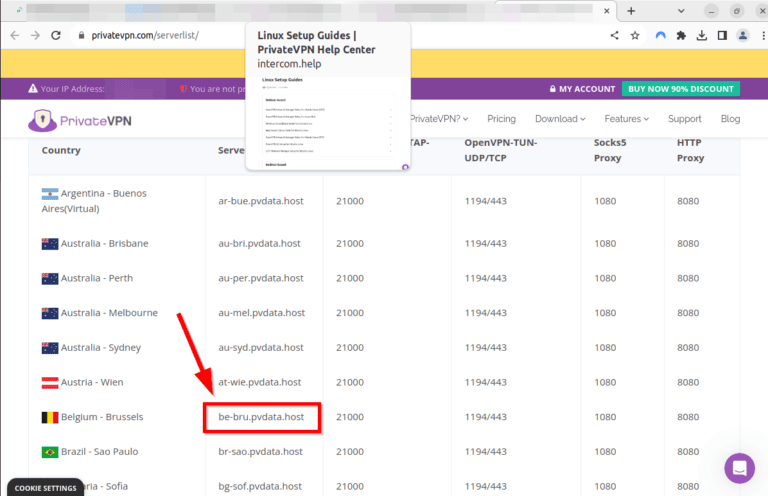Open the browser downloads icon
Viewport: 768px width, 496px height.
[702, 35]
